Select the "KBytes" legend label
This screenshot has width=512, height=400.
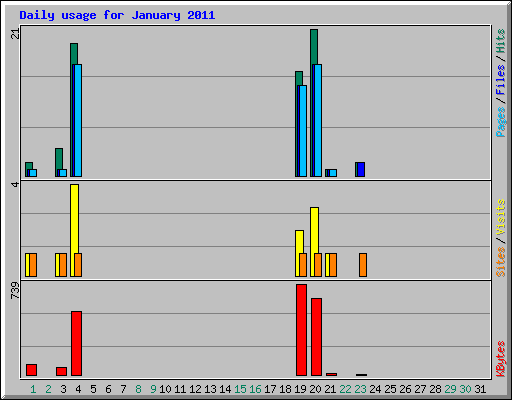[x=500, y=359]
